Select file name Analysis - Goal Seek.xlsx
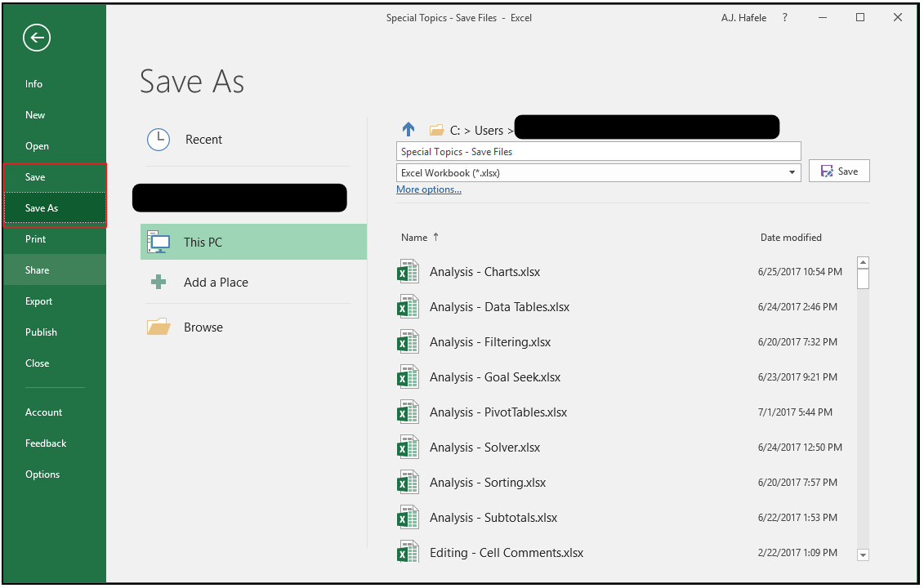 click(x=495, y=377)
